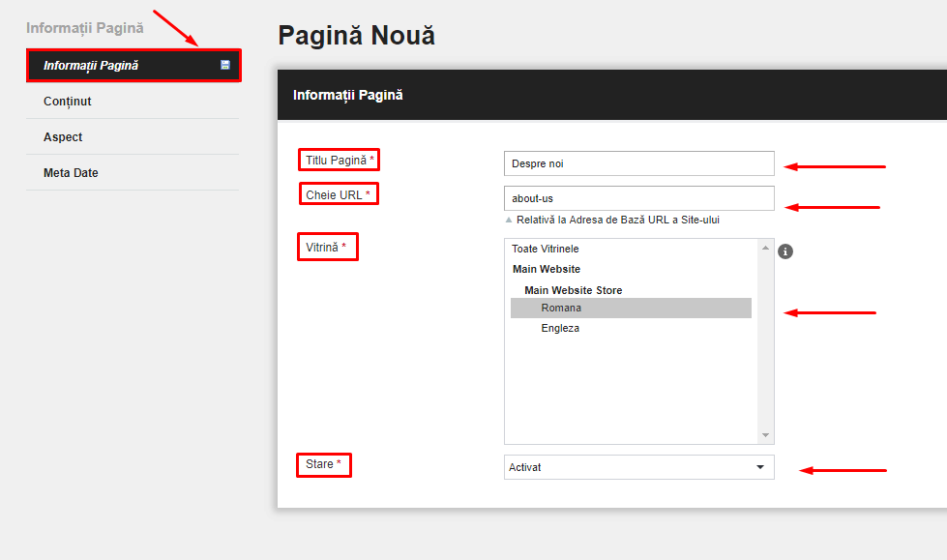Viewport: 947px width, 560px height.
Task: Click the Main Website group label
Action: pos(546,270)
